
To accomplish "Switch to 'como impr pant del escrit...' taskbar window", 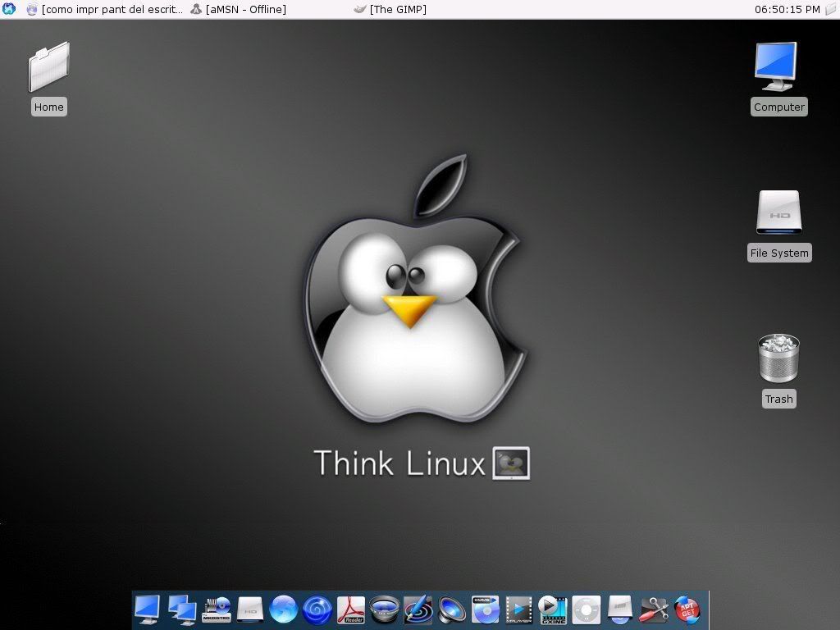I will (x=104, y=9).
